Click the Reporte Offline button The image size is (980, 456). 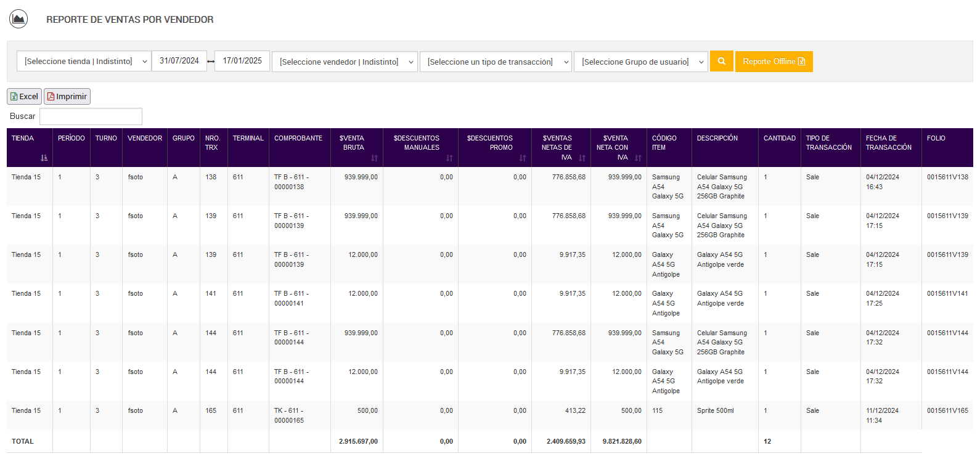774,62
